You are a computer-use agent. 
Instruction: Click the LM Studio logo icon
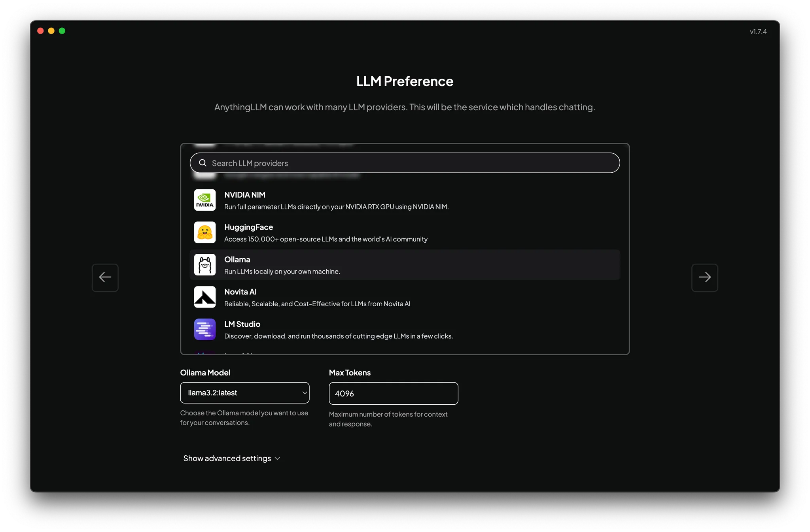click(205, 329)
